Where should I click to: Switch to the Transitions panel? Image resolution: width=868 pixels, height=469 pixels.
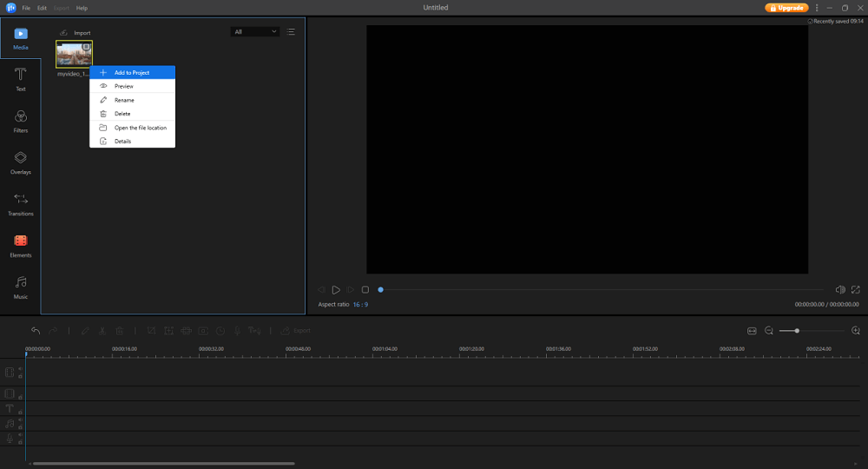click(x=20, y=204)
